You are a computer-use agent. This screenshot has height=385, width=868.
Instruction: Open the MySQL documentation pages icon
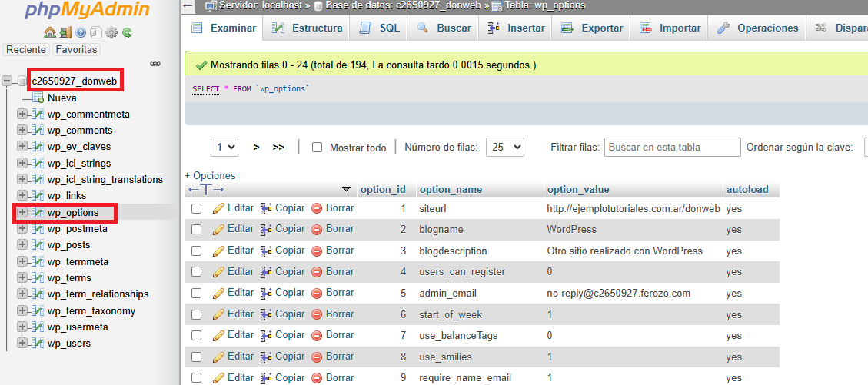coord(96,32)
